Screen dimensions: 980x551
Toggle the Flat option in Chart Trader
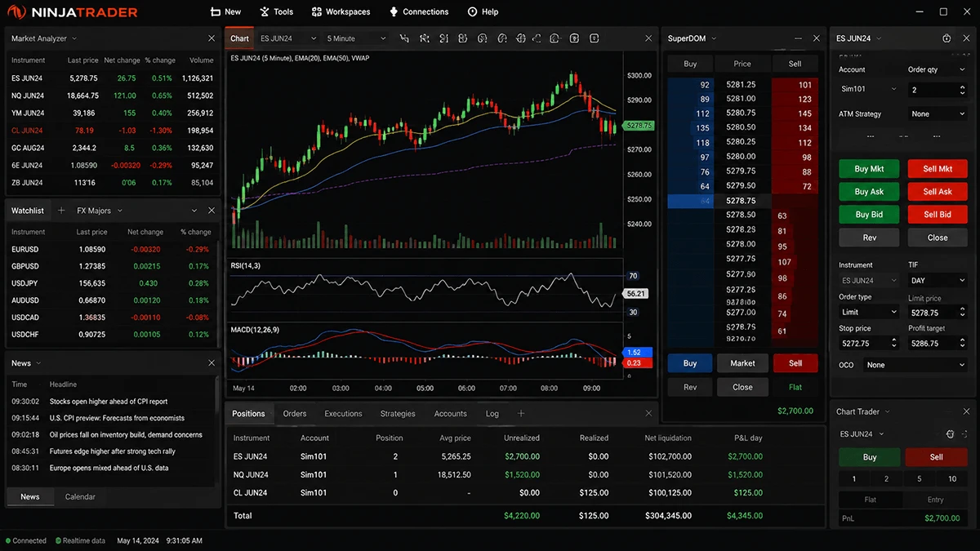click(870, 500)
